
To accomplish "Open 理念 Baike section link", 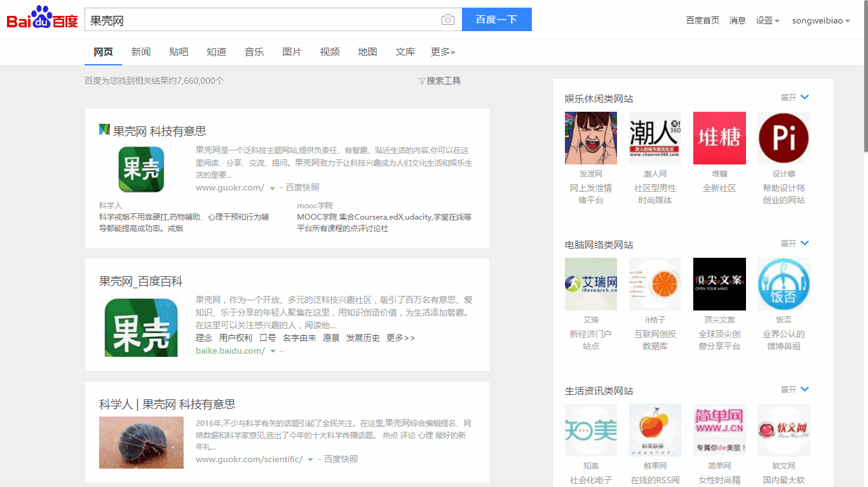I will (204, 338).
